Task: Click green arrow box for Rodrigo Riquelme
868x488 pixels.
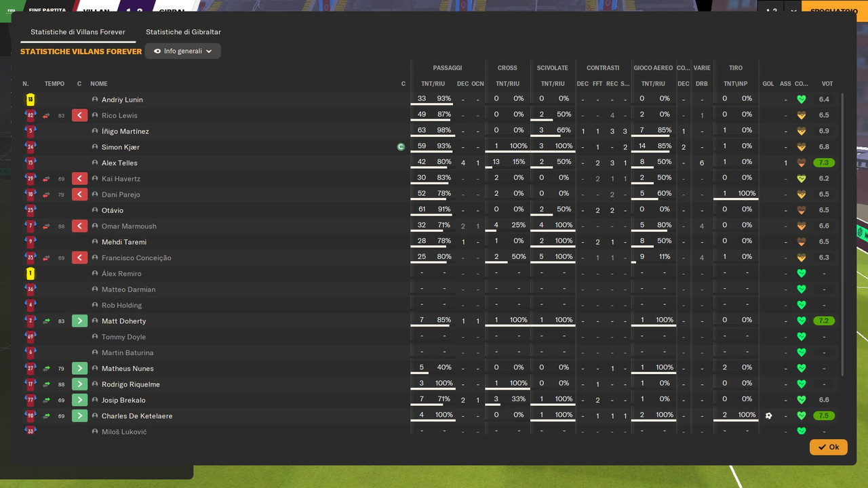Action: (79, 384)
